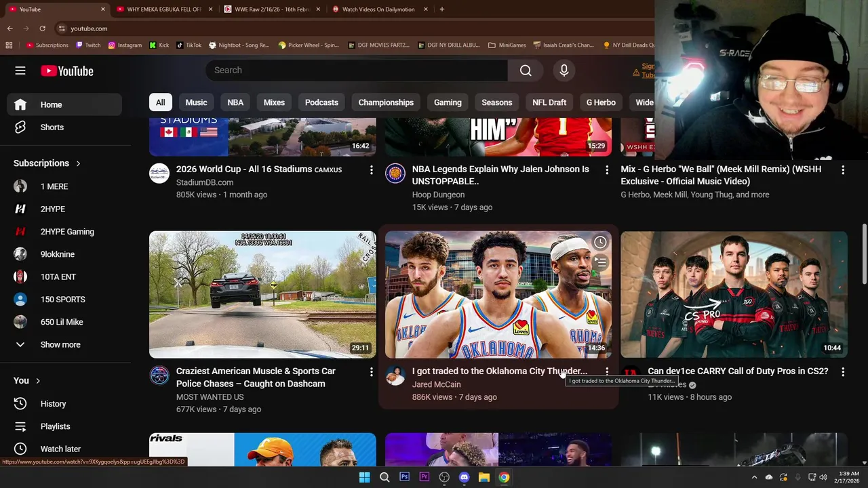Image resolution: width=868 pixels, height=488 pixels.
Task: Open 1 MERE channel avatar
Action: click(x=20, y=186)
